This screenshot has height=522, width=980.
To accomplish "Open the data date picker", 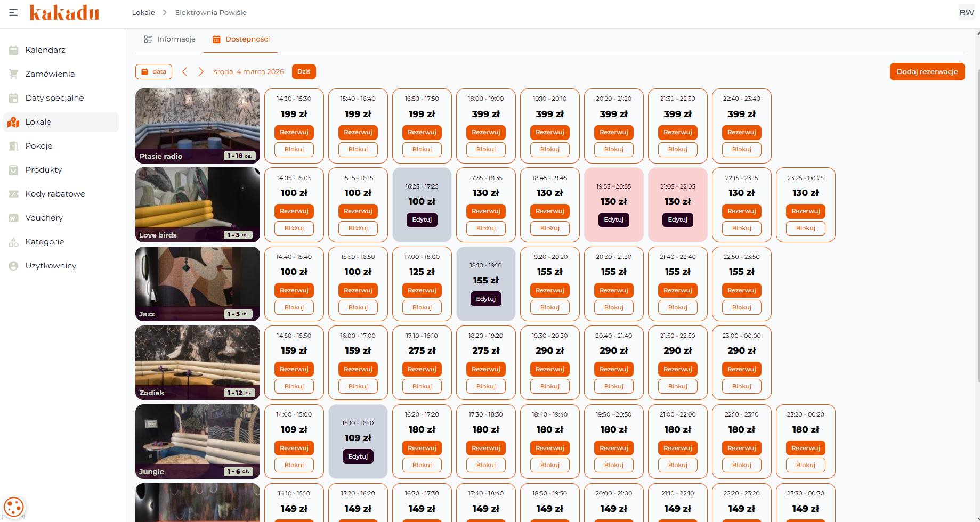I will pos(153,71).
